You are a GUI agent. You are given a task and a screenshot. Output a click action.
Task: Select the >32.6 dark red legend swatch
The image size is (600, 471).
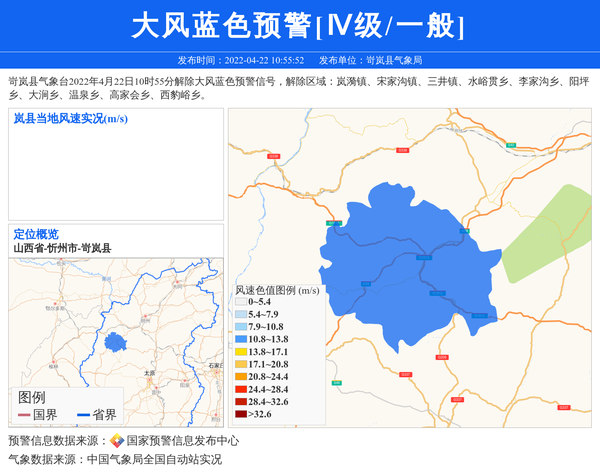tap(240, 414)
